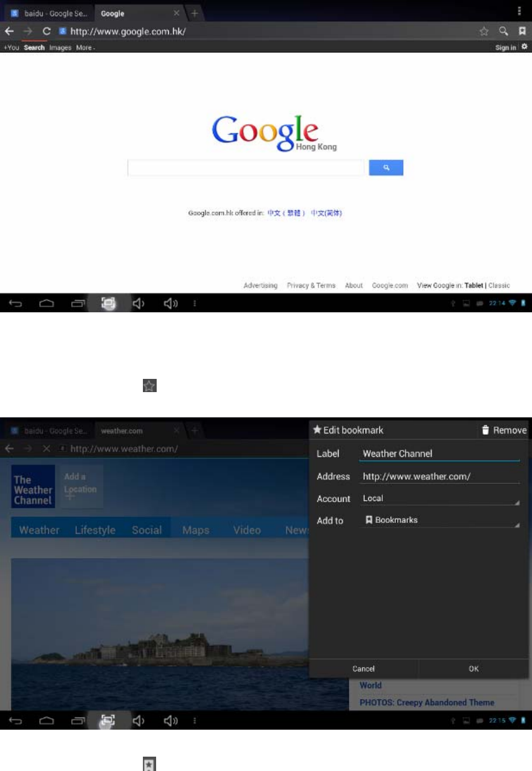This screenshot has width=532, height=771.
Task: Click the settings gear next to Sign in
Action: 524,47
